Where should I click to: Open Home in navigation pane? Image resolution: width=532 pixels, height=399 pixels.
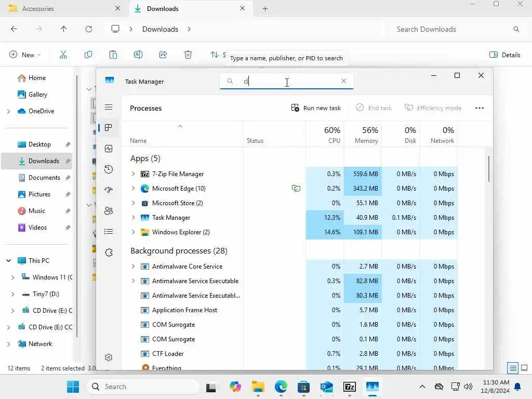(37, 78)
